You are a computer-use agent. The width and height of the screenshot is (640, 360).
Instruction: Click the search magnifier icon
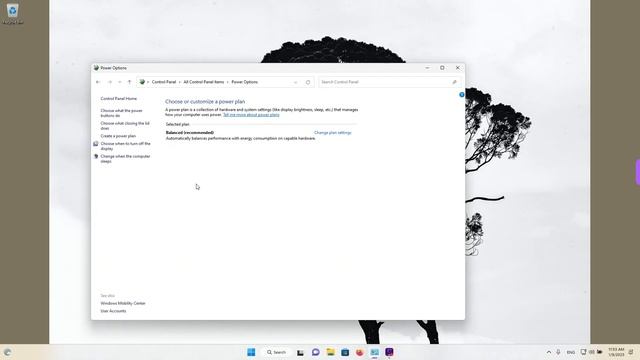tap(454, 82)
